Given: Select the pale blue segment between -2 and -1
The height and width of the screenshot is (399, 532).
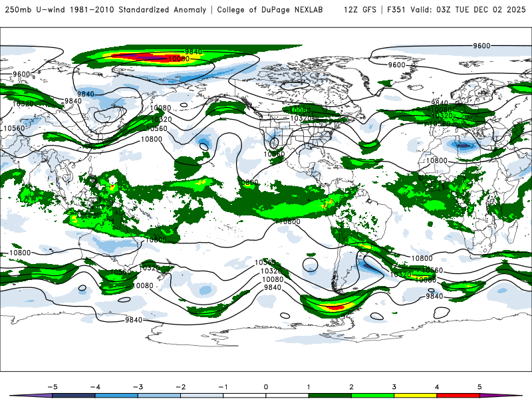Looking at the screenshot, I should pos(202,396).
